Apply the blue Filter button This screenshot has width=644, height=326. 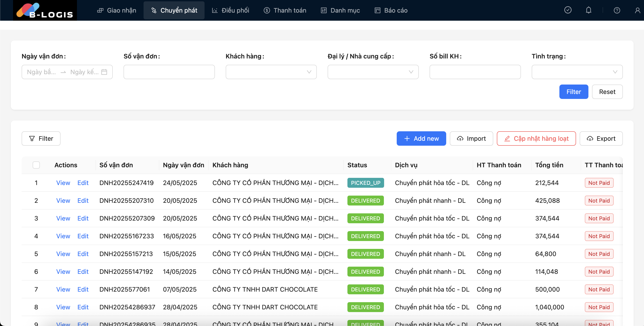(x=574, y=92)
